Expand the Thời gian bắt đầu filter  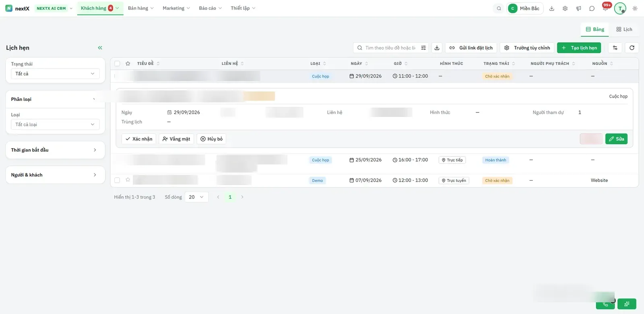[x=55, y=150]
